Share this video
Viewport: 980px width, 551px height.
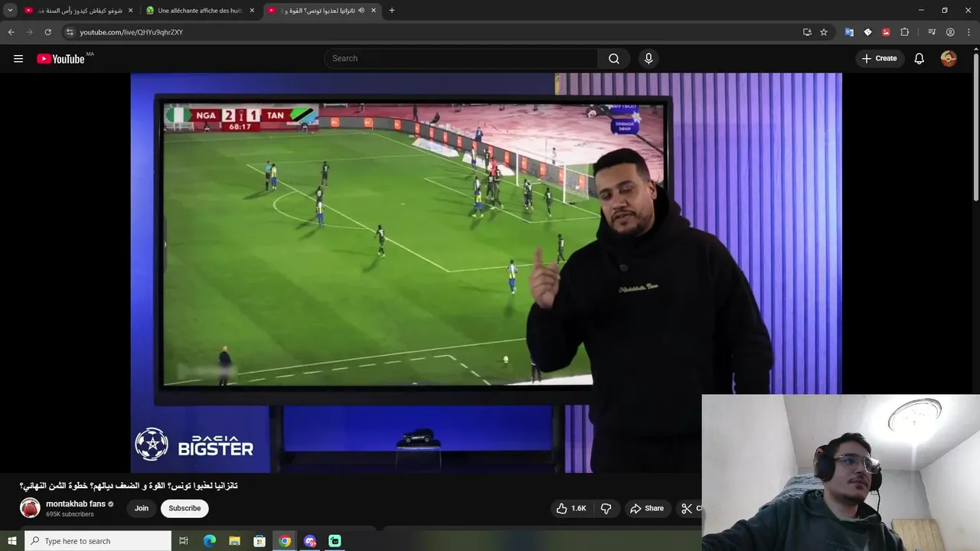pyautogui.click(x=647, y=508)
